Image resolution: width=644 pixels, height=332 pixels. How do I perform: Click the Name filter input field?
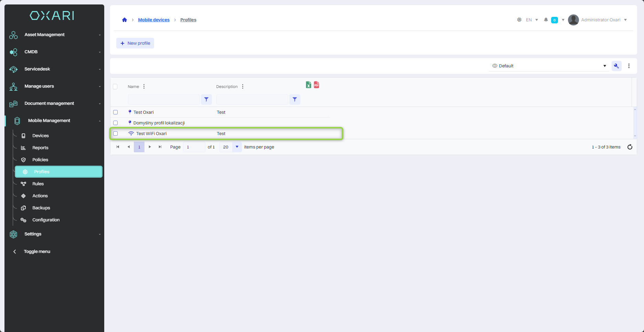tap(164, 100)
